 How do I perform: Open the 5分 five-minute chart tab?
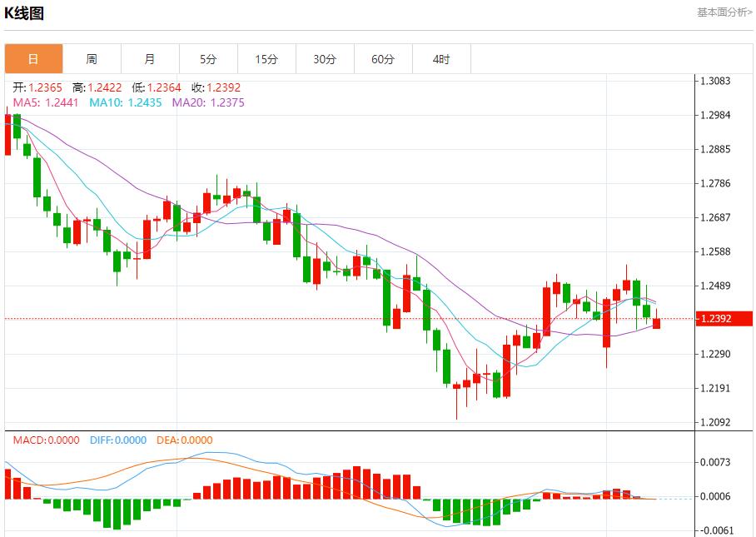(208, 59)
